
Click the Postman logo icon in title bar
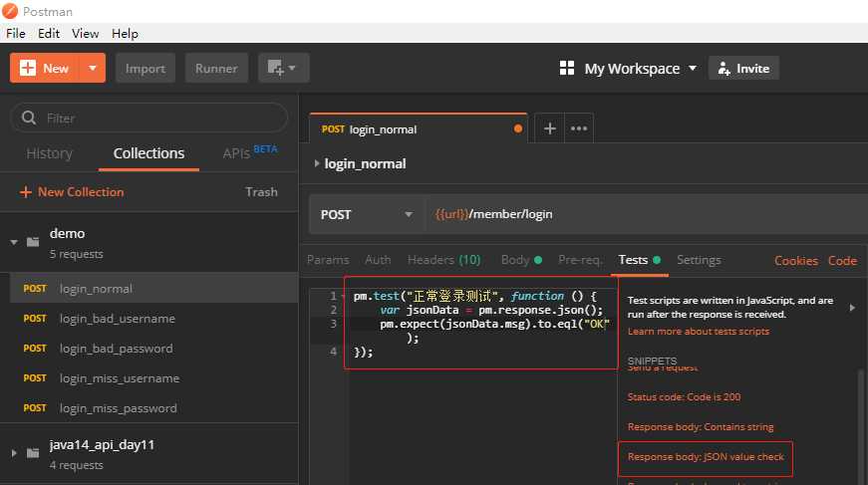tap(10, 11)
